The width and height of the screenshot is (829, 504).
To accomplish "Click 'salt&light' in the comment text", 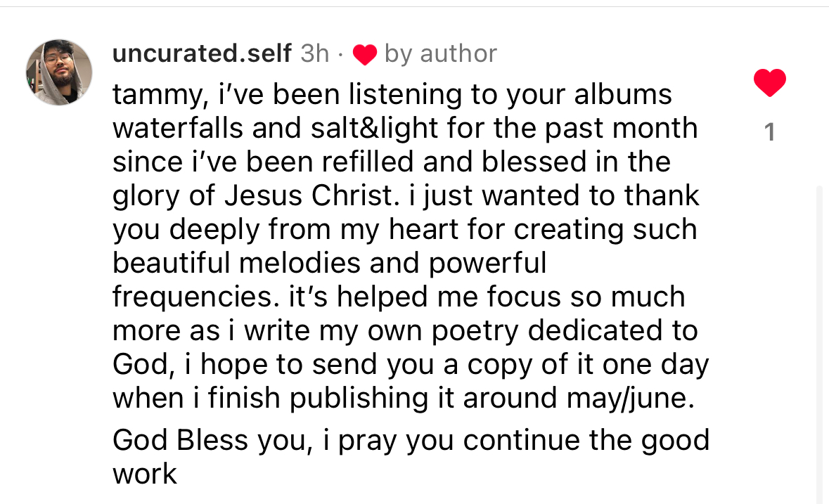I will point(374,129).
